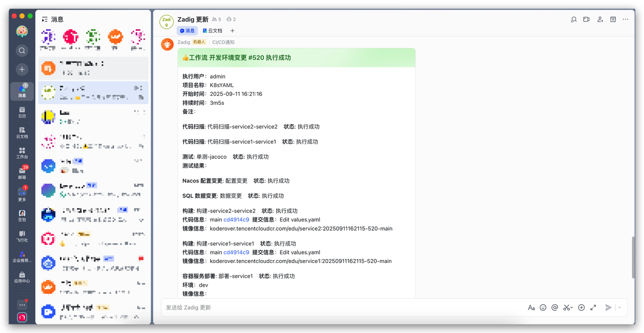Toggle the message list filter icon beside 消息
This screenshot has height=333, width=644.
click(45, 20)
